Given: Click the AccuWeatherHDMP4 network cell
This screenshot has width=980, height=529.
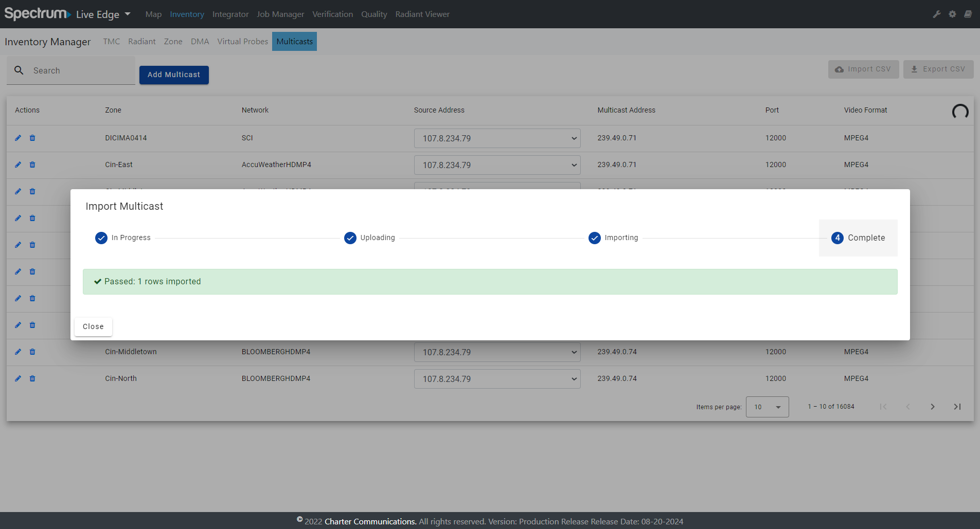Looking at the screenshot, I should pos(276,165).
